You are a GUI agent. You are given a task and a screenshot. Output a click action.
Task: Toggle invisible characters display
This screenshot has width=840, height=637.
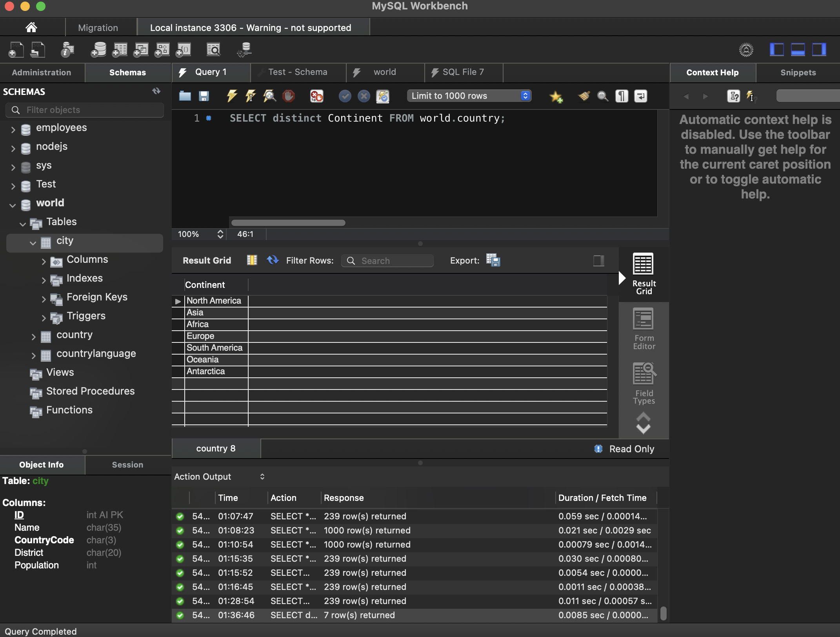point(622,96)
